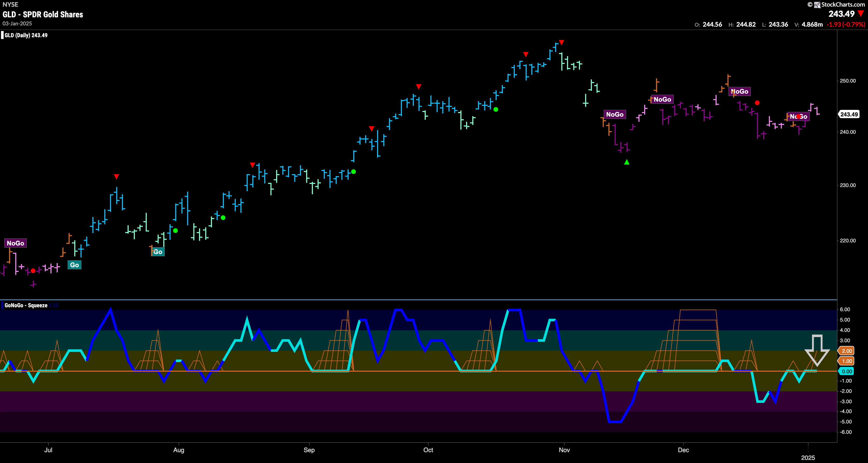Select the red triangle marker in mid-August

pyautogui.click(x=252, y=165)
